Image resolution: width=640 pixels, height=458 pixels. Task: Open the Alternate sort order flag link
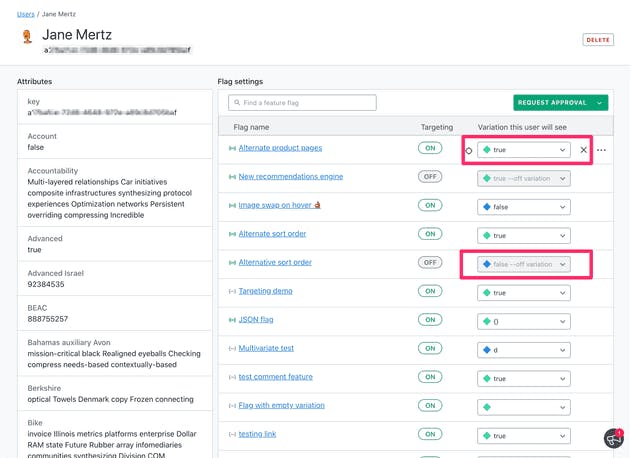(272, 234)
